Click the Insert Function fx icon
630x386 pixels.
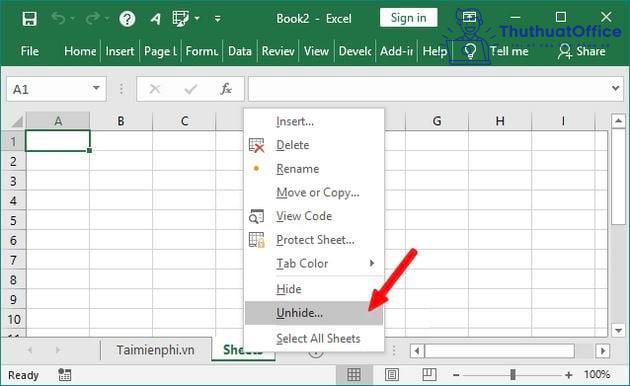coord(226,89)
